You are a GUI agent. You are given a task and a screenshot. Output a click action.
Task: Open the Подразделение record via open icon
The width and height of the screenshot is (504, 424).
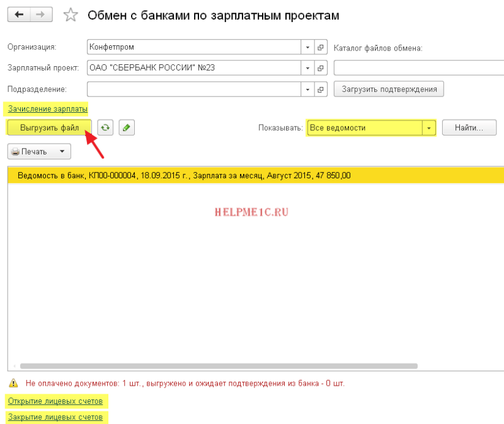pos(321,89)
